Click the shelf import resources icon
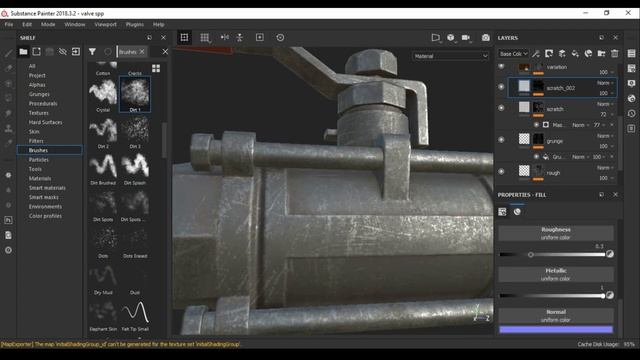This screenshot has height=360, width=640. coord(76,52)
